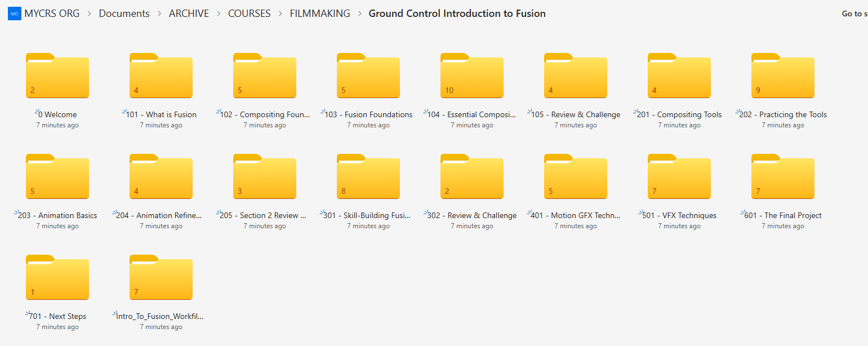This screenshot has height=346, width=868.
Task: Go to ARCHIVE in the breadcrumb path
Action: coord(189,14)
